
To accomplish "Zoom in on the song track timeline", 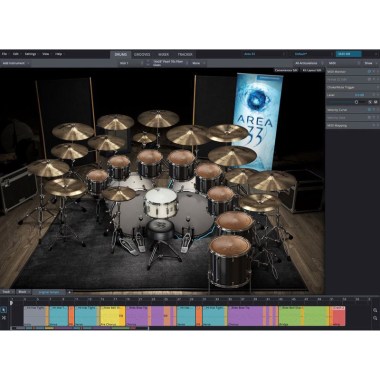I will pyautogui.click(x=375, y=310).
